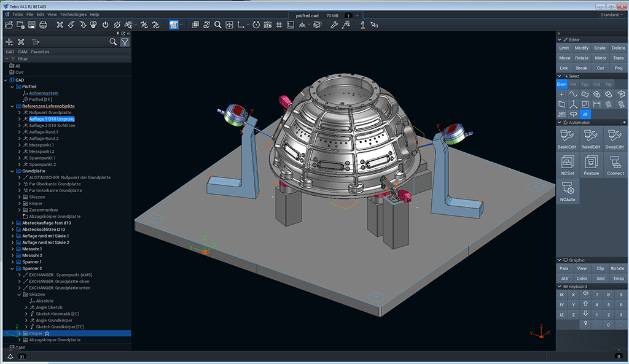The height and width of the screenshot is (364, 629).
Task: Collapse the Spanner.2 folder
Action: point(12,269)
